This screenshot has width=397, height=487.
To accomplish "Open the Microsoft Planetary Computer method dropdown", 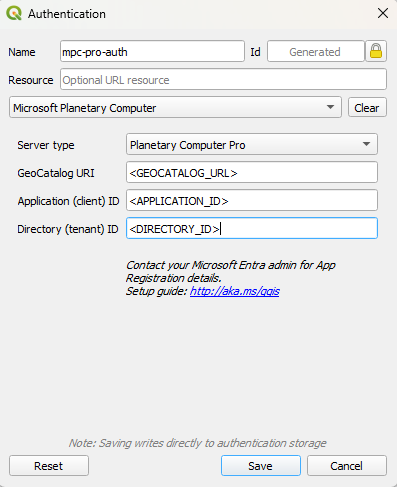I will 175,107.
